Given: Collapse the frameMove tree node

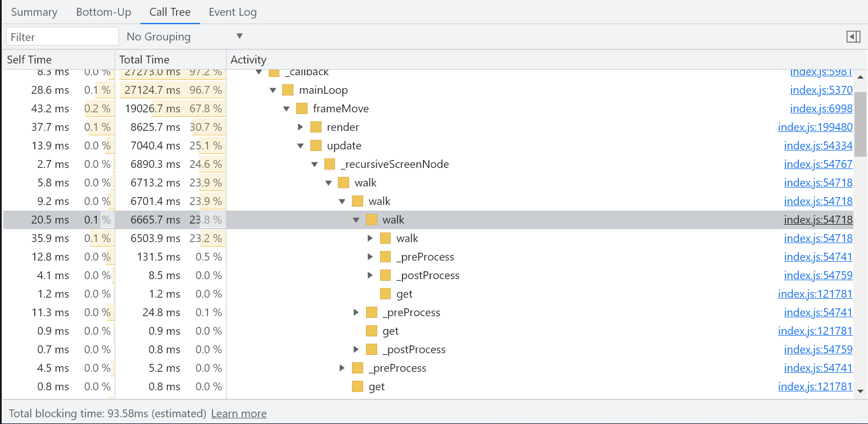Looking at the screenshot, I should (287, 108).
